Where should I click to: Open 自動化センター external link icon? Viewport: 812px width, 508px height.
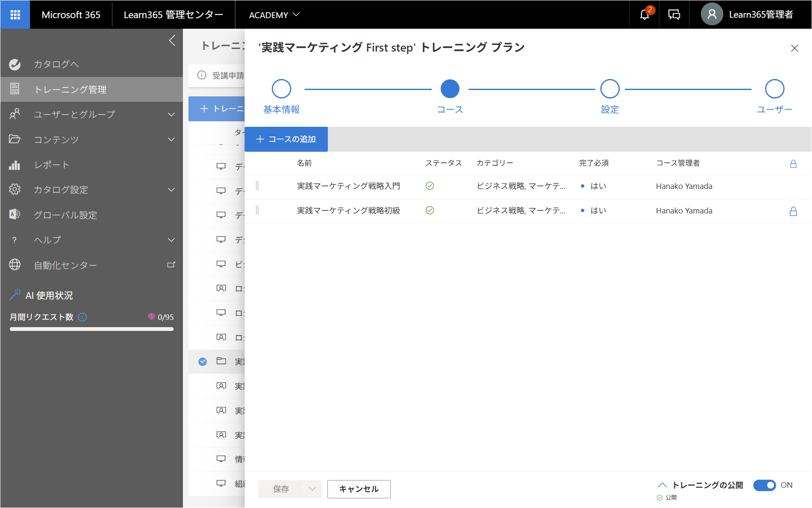171,265
